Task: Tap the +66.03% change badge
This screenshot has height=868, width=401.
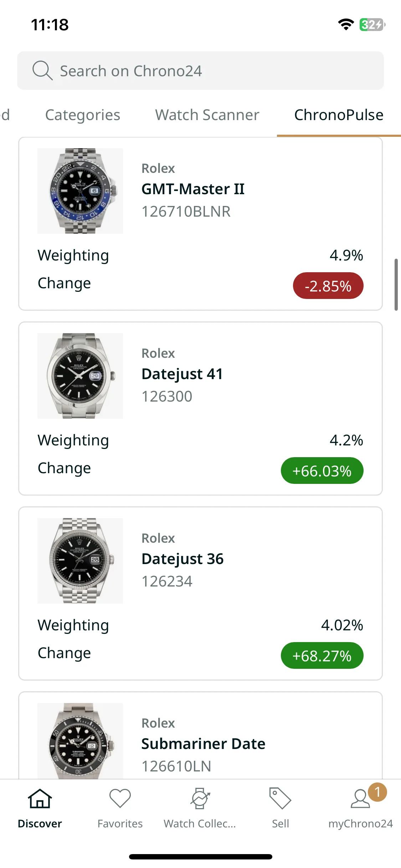Action: point(322,471)
